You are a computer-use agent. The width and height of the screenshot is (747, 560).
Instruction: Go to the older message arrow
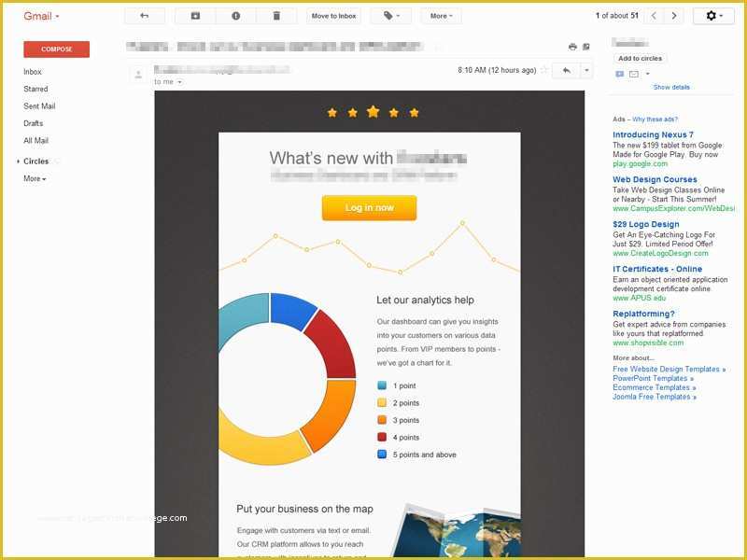point(673,16)
